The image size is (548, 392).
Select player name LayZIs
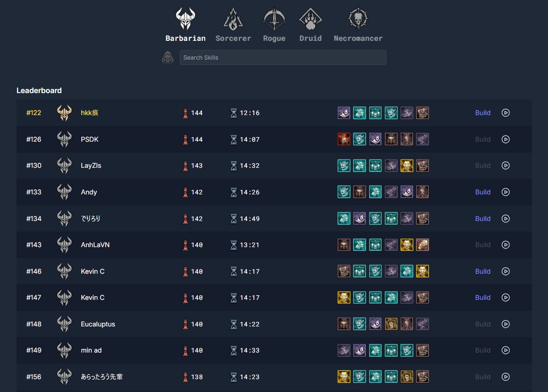coord(91,166)
